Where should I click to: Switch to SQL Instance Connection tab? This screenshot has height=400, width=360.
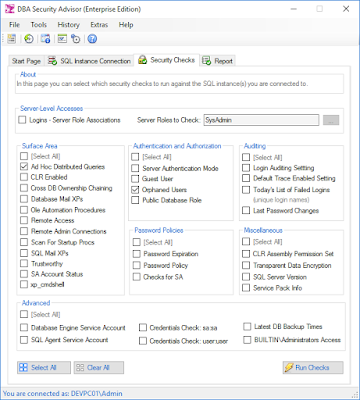pyautogui.click(x=89, y=61)
